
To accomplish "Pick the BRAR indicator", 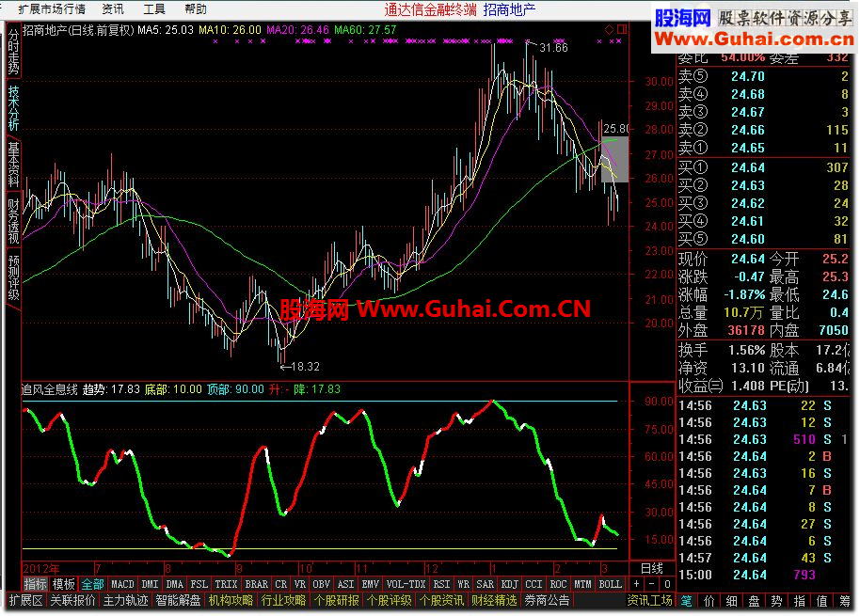I will click(256, 584).
